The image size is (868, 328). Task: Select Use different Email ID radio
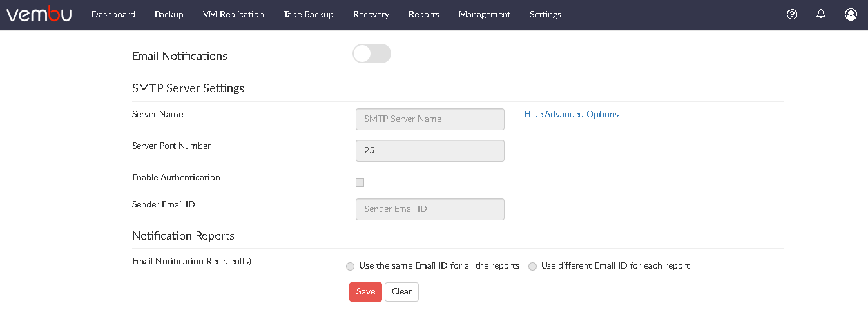click(x=532, y=266)
